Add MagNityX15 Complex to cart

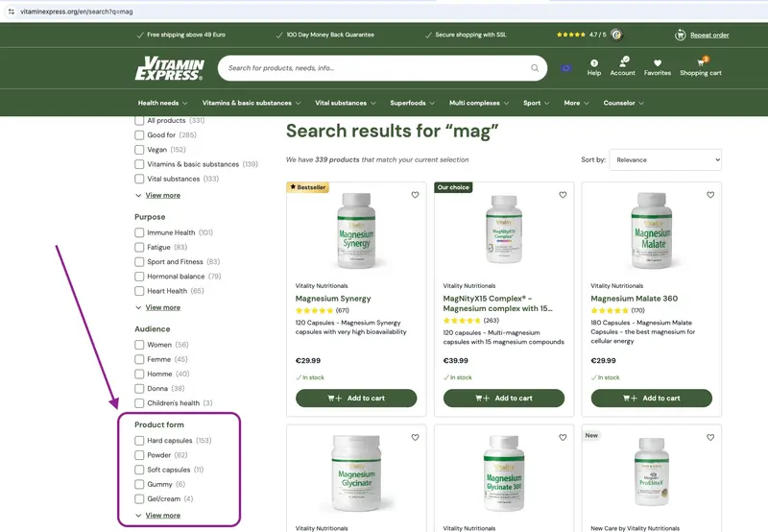(503, 399)
